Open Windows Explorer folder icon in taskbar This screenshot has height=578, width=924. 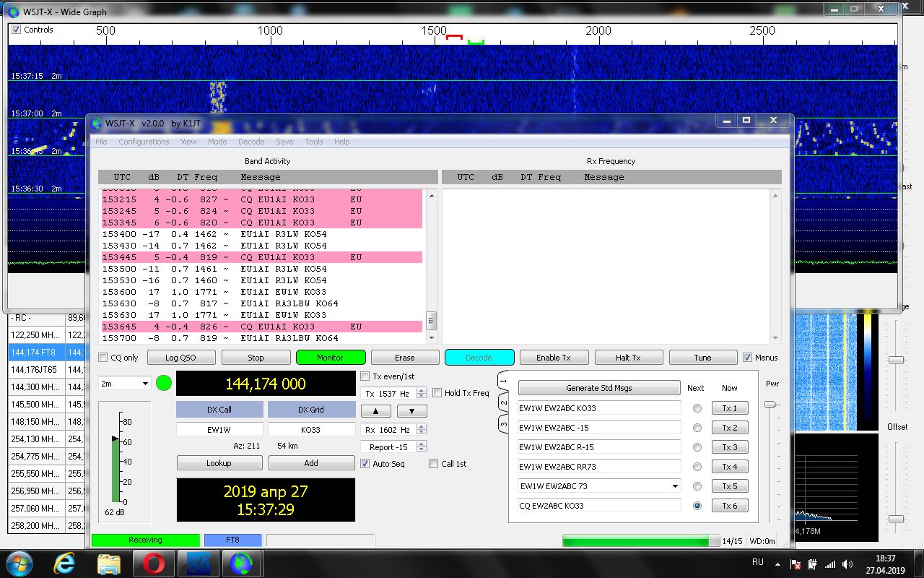click(x=109, y=562)
